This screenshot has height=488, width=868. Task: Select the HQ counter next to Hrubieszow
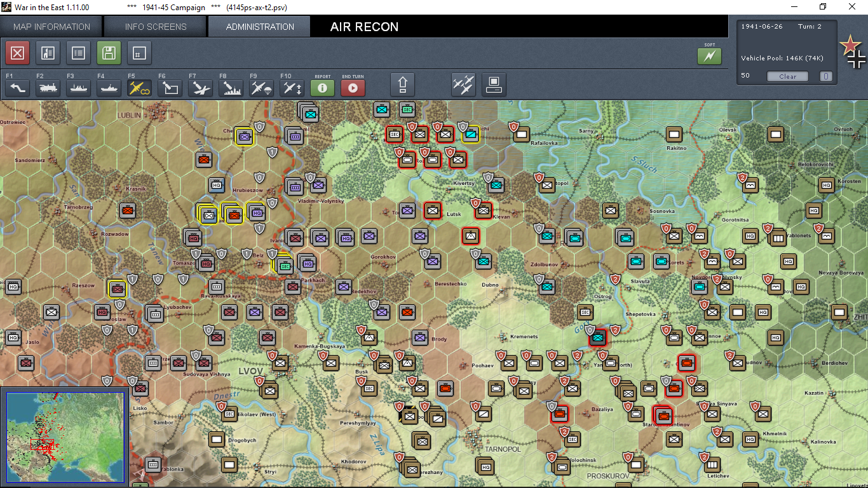click(x=216, y=185)
